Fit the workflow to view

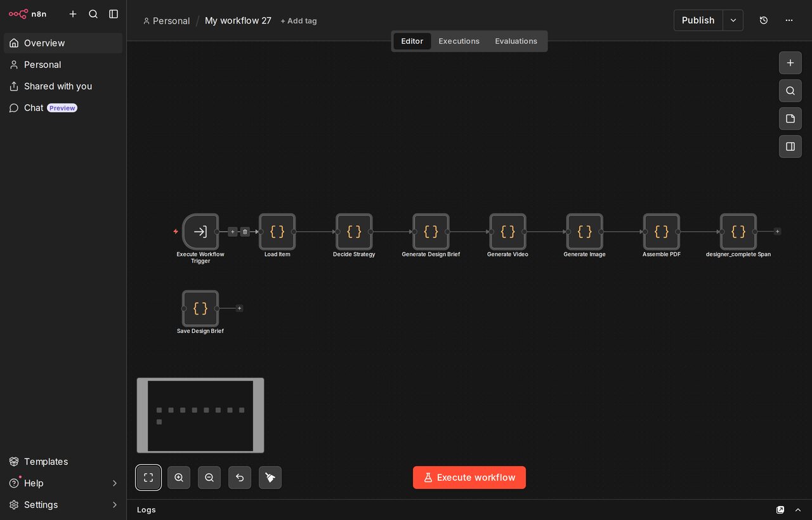pyautogui.click(x=148, y=478)
